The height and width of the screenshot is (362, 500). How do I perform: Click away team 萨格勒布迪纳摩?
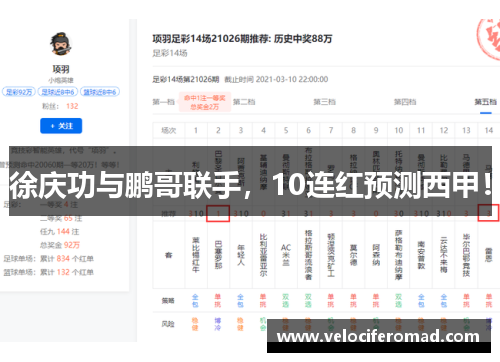399,255
